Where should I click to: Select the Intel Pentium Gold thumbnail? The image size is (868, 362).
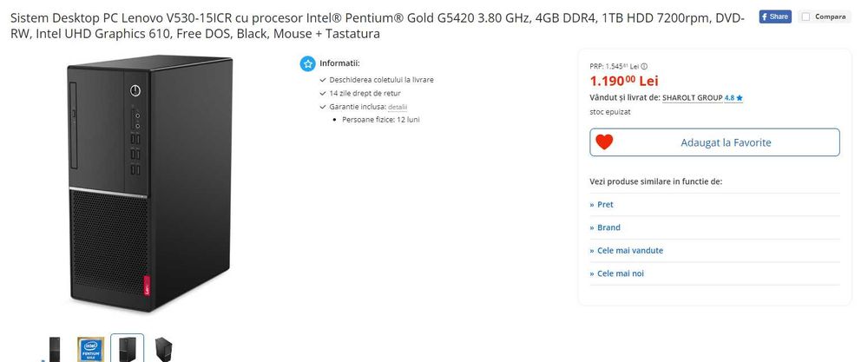91,349
